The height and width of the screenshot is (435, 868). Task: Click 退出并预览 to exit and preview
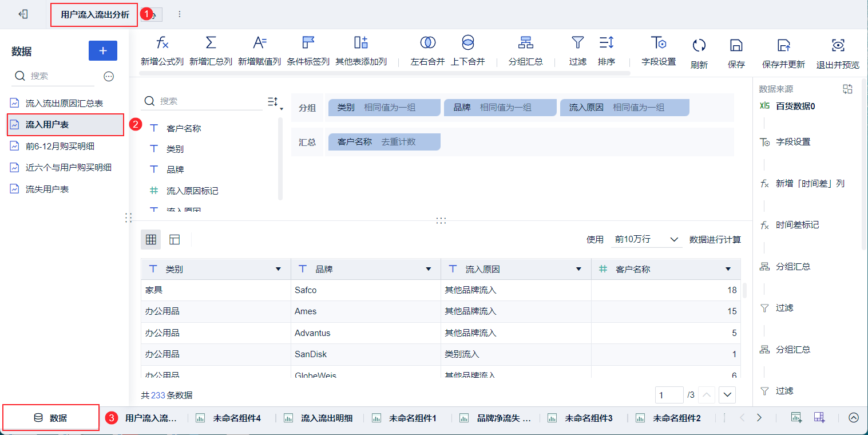click(838, 53)
